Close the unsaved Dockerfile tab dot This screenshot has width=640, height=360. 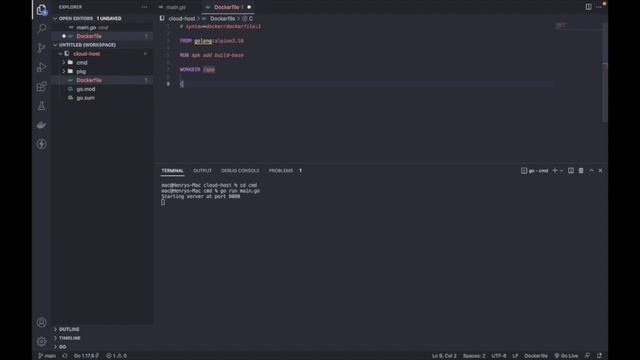click(x=249, y=7)
